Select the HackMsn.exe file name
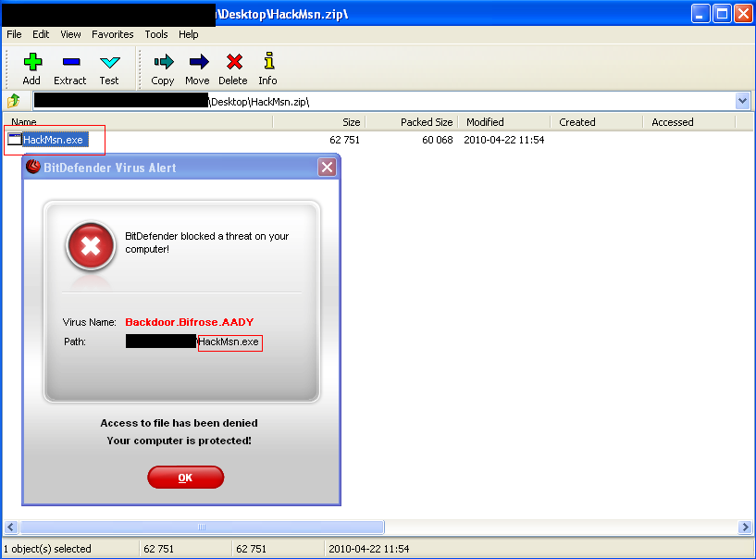The image size is (756, 559). coord(54,140)
